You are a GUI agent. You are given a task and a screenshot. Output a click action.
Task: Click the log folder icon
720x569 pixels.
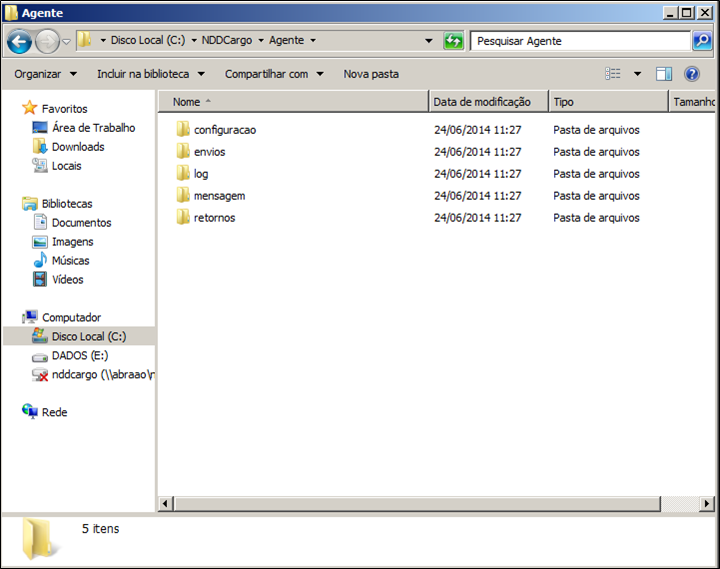pos(183,173)
